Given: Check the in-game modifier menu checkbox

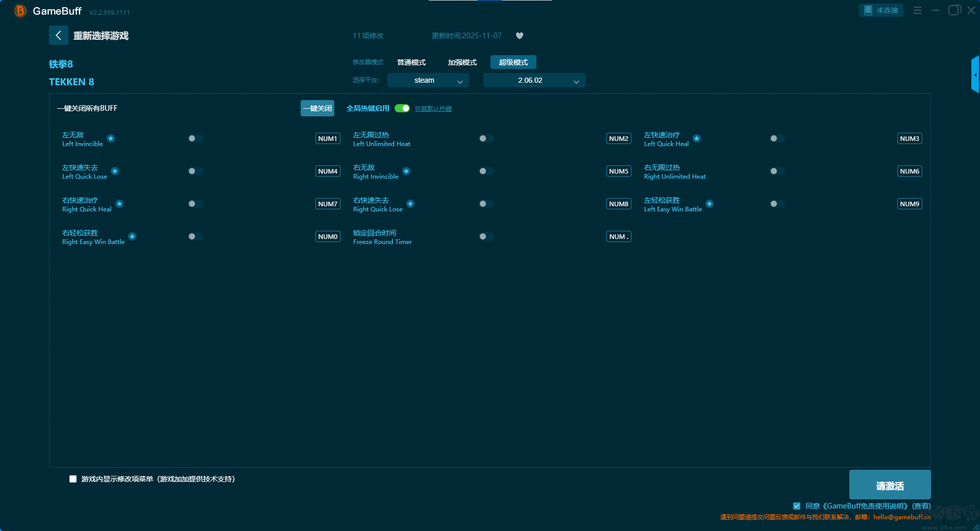Looking at the screenshot, I should pos(73,479).
